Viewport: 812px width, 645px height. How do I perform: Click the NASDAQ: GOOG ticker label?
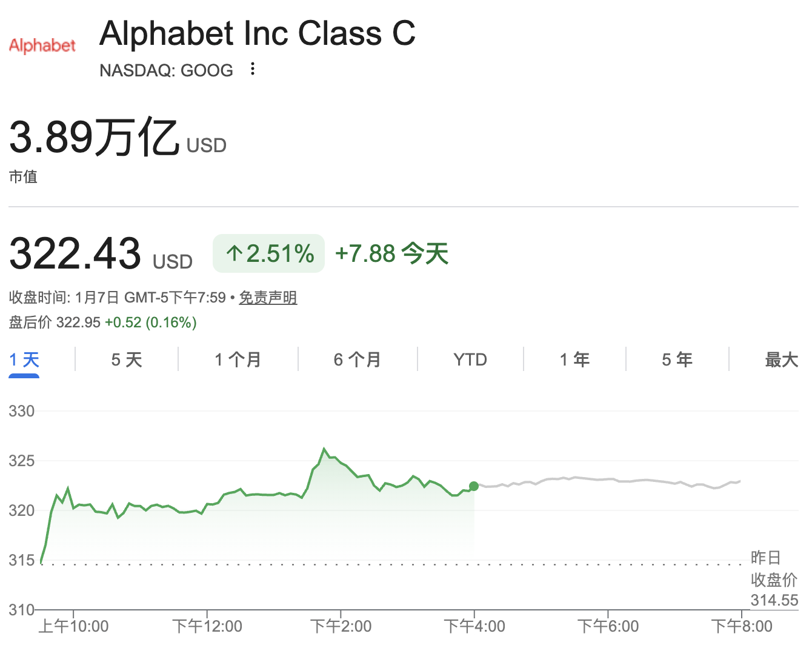166,70
